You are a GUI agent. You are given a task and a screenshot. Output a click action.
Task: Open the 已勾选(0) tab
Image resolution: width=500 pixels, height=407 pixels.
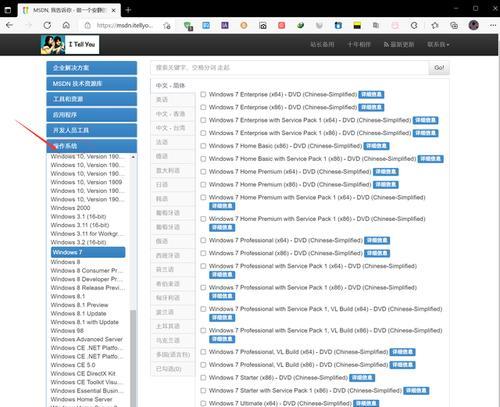[x=172, y=369]
